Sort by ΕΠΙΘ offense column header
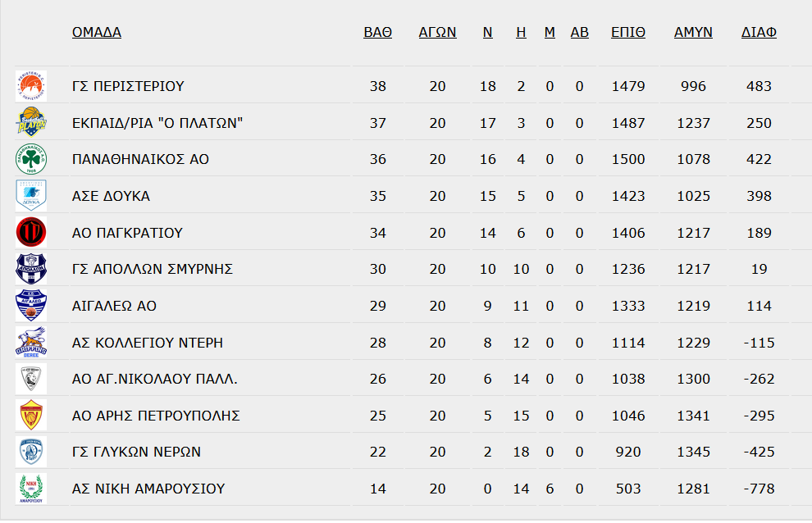The width and height of the screenshot is (812, 523). pyautogui.click(x=628, y=32)
